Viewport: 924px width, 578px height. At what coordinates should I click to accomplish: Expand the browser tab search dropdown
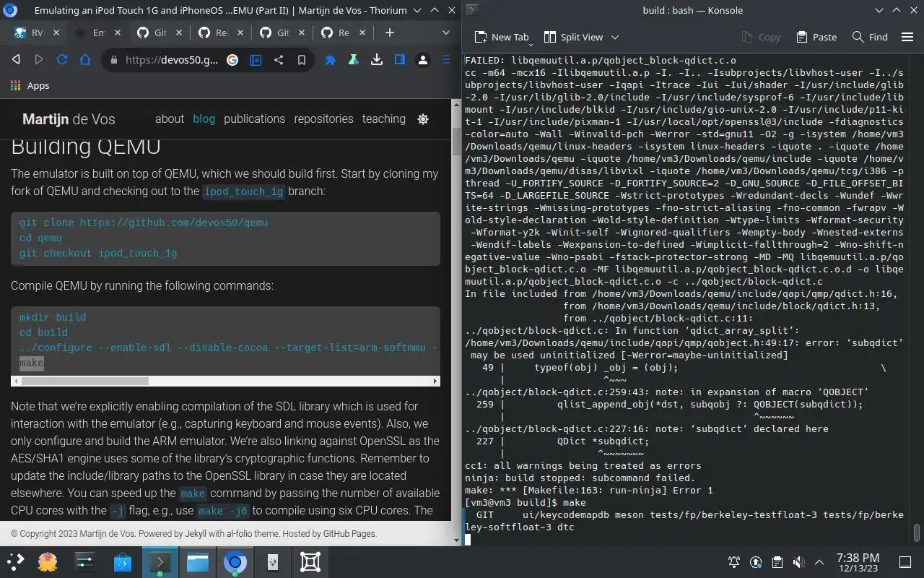point(446,33)
